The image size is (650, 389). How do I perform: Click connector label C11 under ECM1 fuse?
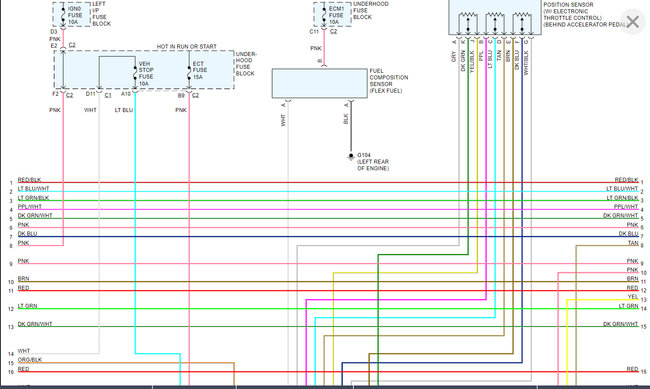point(314,32)
